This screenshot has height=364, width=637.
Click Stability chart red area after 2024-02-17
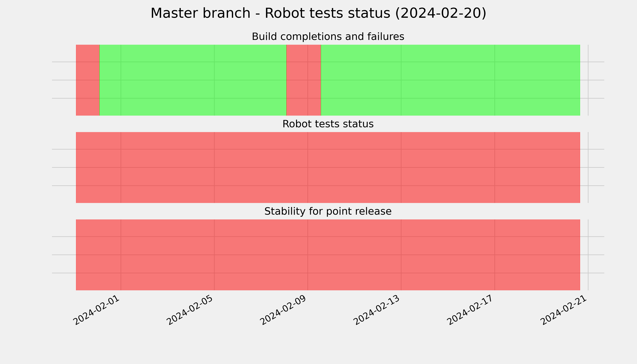(x=537, y=255)
